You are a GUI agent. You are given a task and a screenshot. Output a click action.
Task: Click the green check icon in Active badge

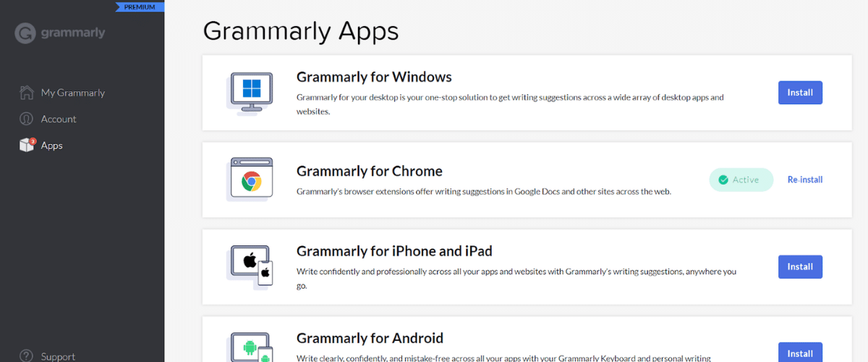click(723, 180)
